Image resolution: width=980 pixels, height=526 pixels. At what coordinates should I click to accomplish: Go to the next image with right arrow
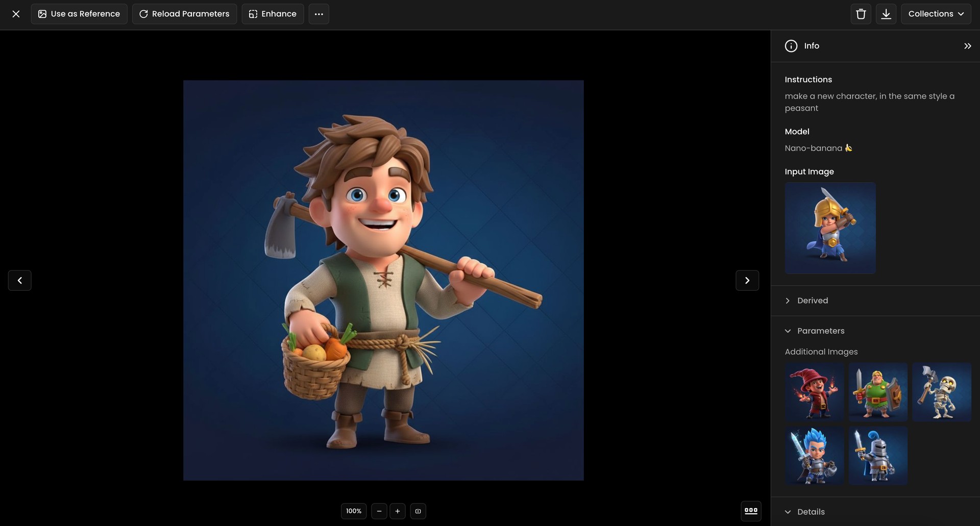click(747, 280)
